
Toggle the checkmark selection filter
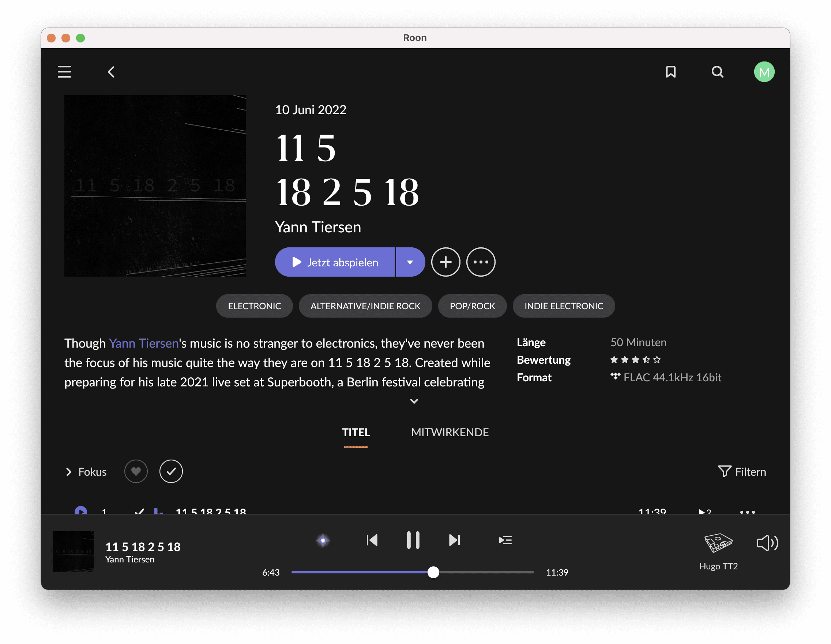(171, 471)
